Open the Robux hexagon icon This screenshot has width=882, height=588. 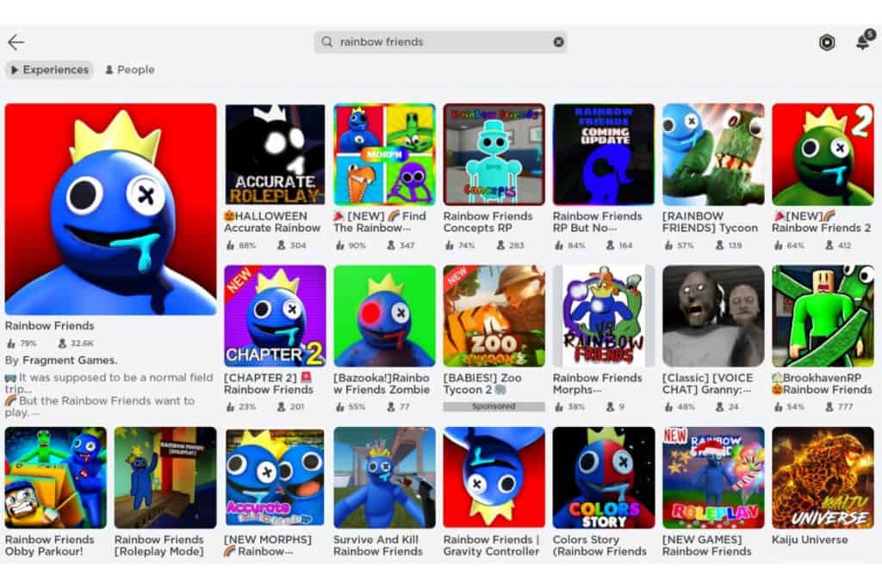827,42
